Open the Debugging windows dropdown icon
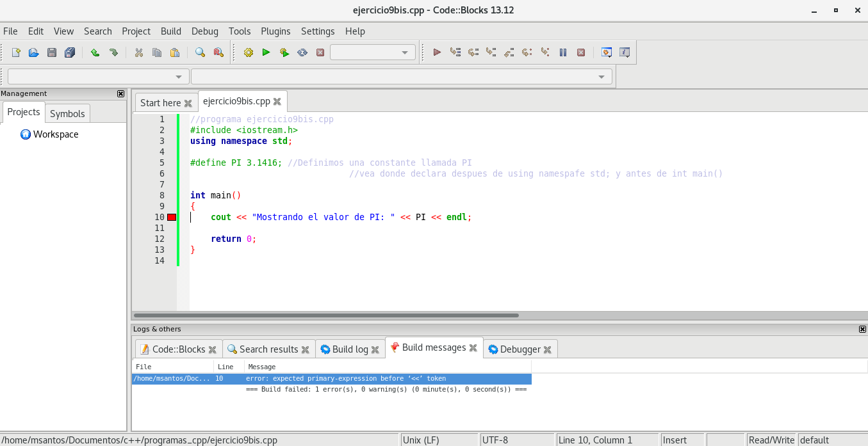Screen dimensions: 868x446 606,52
